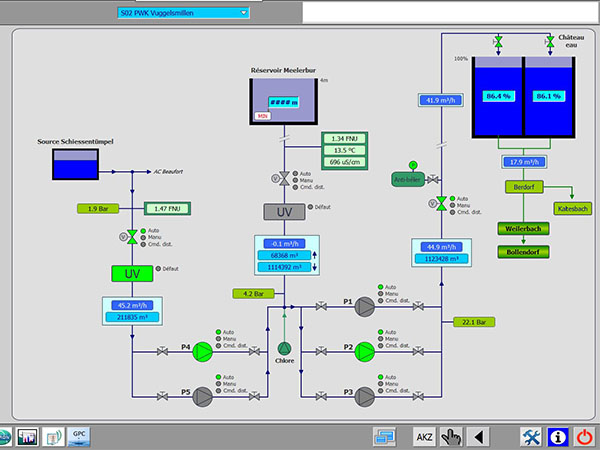Click the red power/logout icon

point(584,437)
